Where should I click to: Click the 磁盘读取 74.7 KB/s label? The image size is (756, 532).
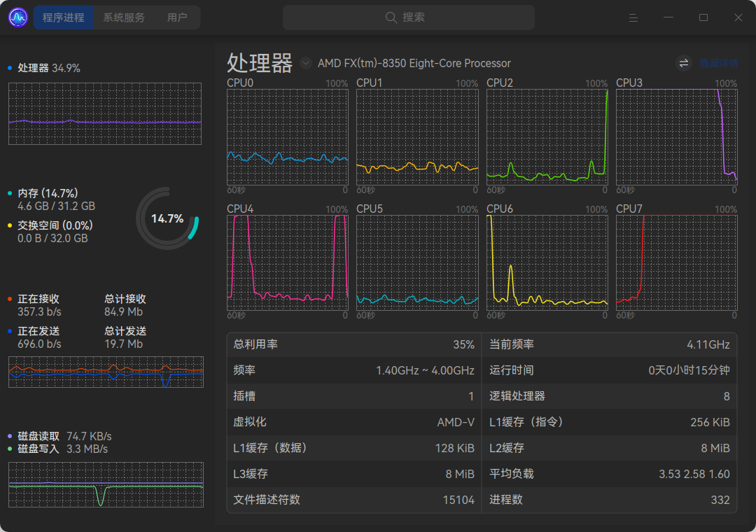(59, 437)
